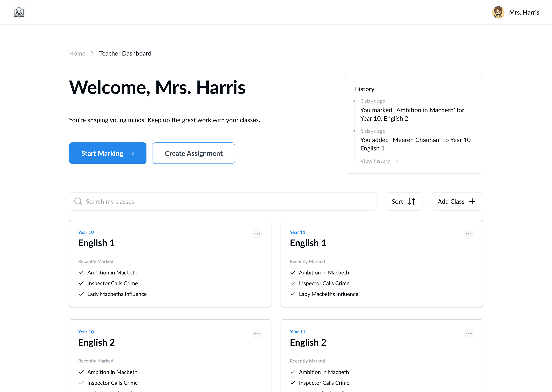Click the brain book logo icon
Screen dimensions: 552x392
pyautogui.click(x=19, y=12)
